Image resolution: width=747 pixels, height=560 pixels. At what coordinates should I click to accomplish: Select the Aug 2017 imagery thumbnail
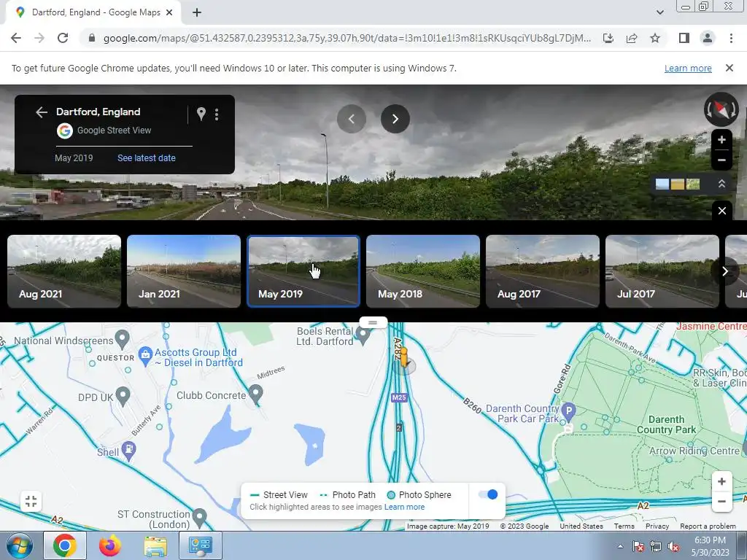(x=543, y=271)
